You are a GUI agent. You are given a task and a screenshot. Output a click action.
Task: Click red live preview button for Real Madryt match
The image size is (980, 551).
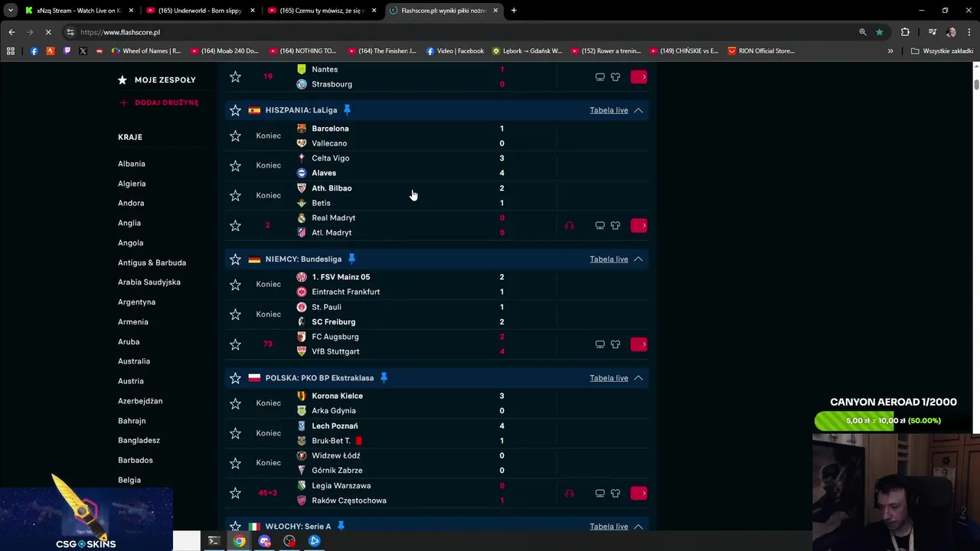639,226
